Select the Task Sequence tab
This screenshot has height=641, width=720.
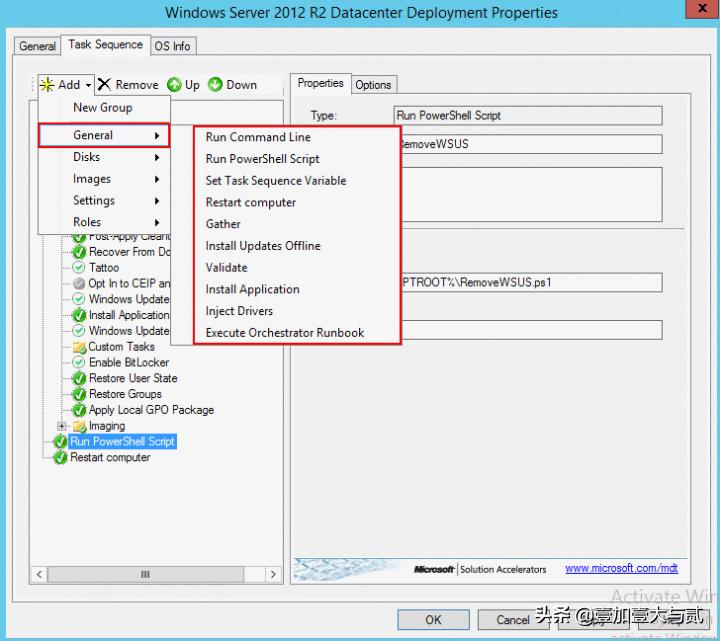(x=106, y=45)
